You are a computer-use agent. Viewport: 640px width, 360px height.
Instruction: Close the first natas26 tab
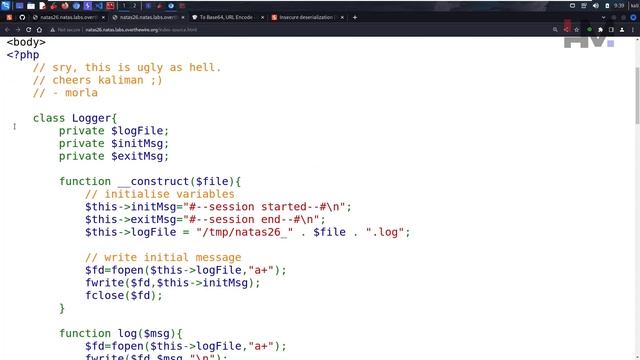tap(103, 18)
